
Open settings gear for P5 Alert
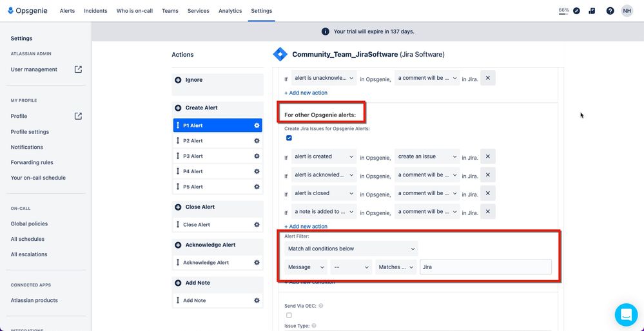click(257, 187)
